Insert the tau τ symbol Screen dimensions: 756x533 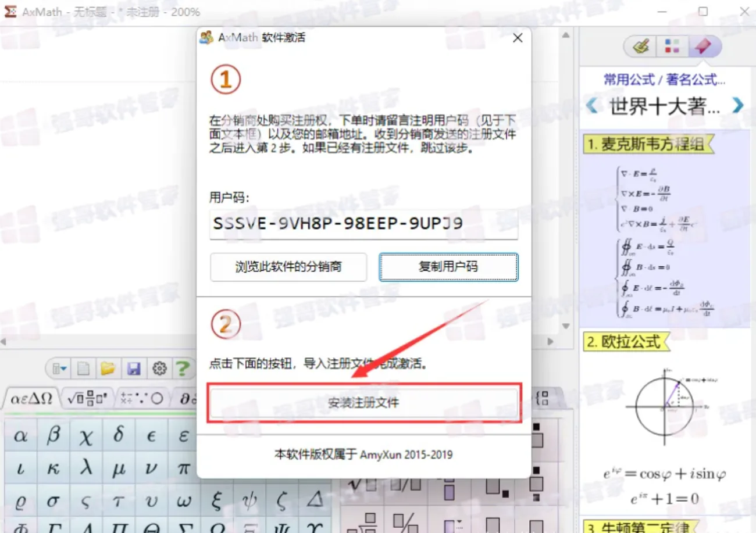point(119,501)
